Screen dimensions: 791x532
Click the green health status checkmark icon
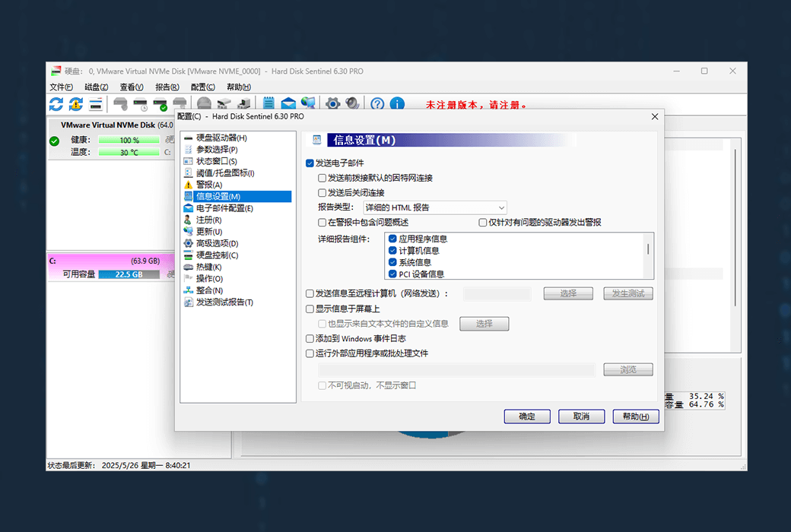pos(55,141)
